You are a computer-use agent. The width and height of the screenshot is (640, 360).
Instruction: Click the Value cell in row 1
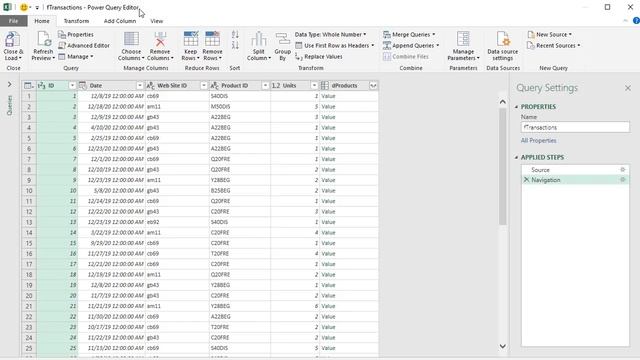[349, 96]
